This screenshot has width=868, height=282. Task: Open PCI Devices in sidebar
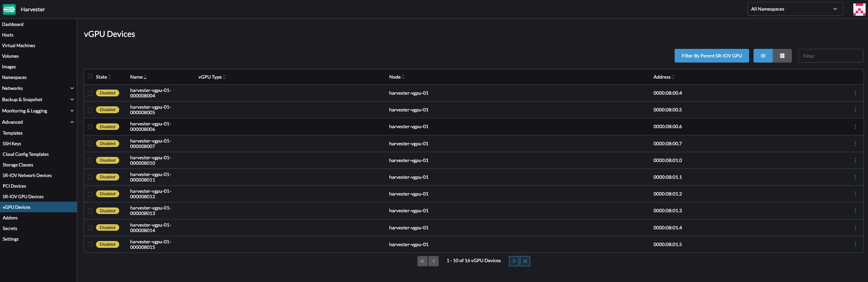click(14, 186)
